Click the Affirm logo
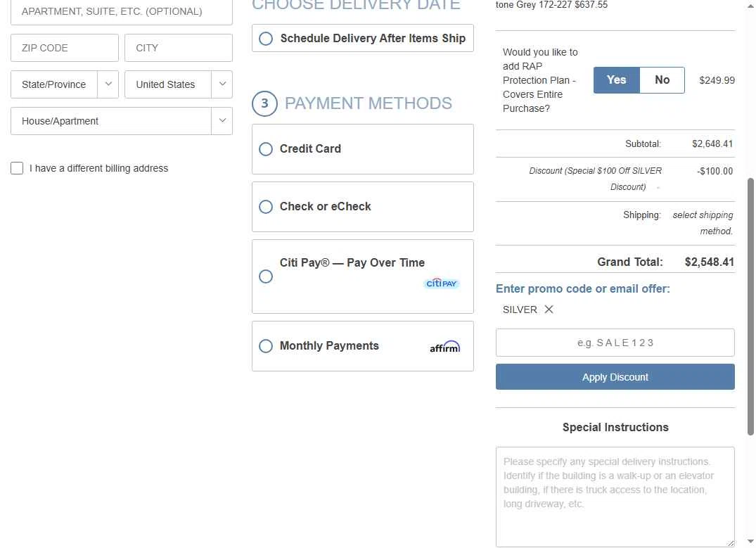 click(x=444, y=346)
